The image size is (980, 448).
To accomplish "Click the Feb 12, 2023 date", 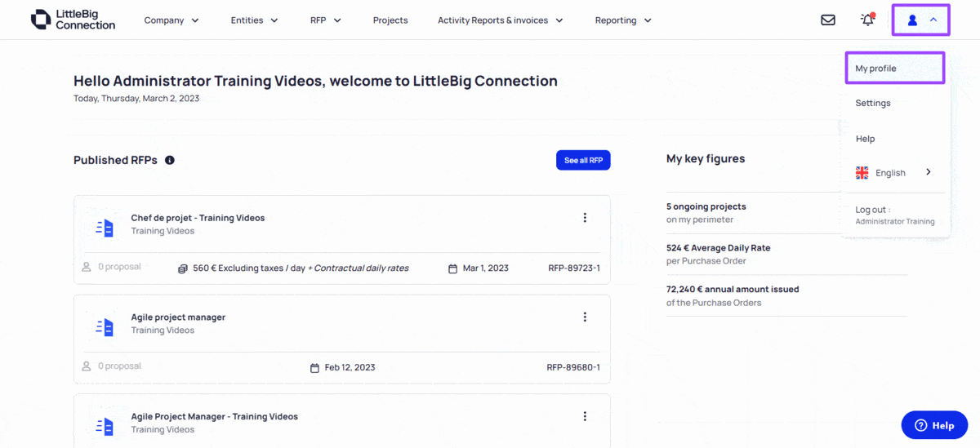I will [350, 368].
